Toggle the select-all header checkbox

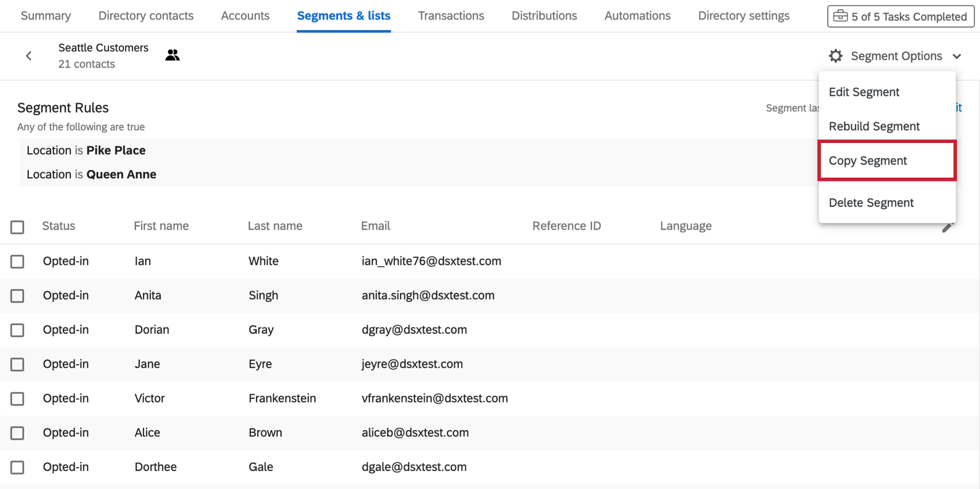click(x=17, y=227)
